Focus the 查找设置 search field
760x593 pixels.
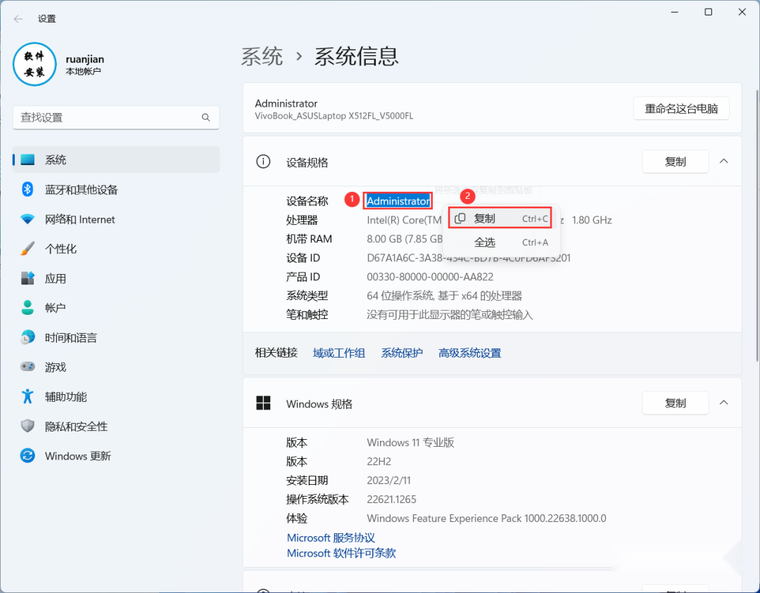116,118
